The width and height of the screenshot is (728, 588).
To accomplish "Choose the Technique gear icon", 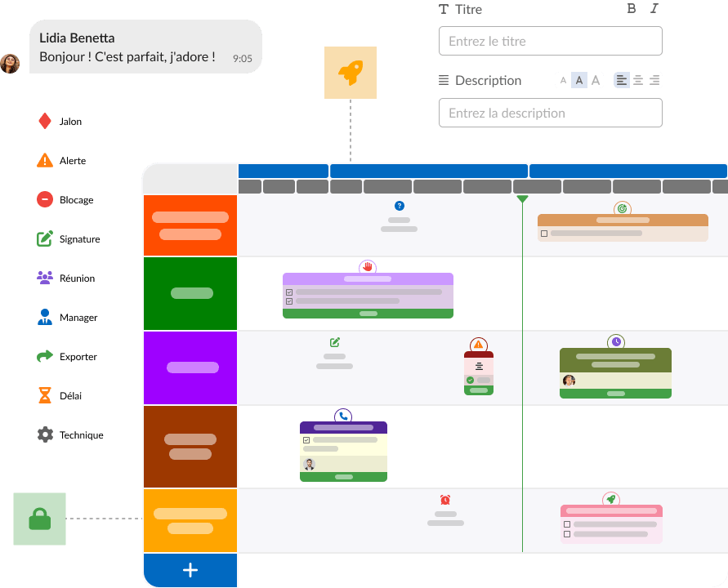I will pyautogui.click(x=45, y=434).
